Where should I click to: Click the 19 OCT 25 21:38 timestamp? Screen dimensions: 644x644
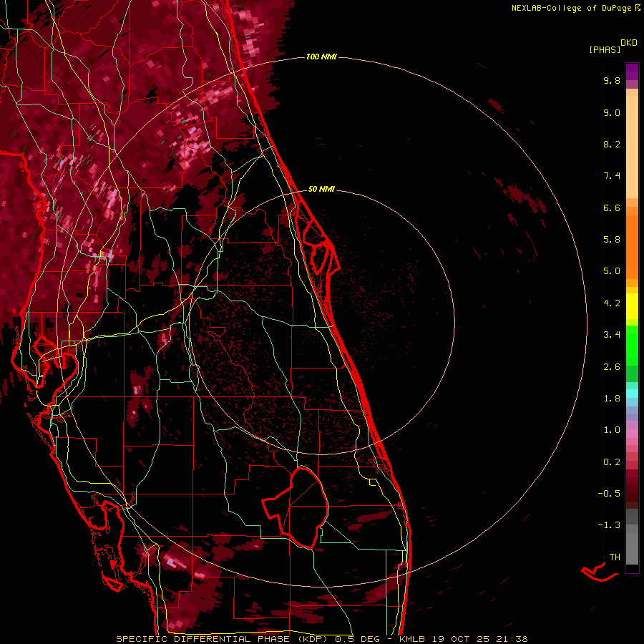pos(480,639)
